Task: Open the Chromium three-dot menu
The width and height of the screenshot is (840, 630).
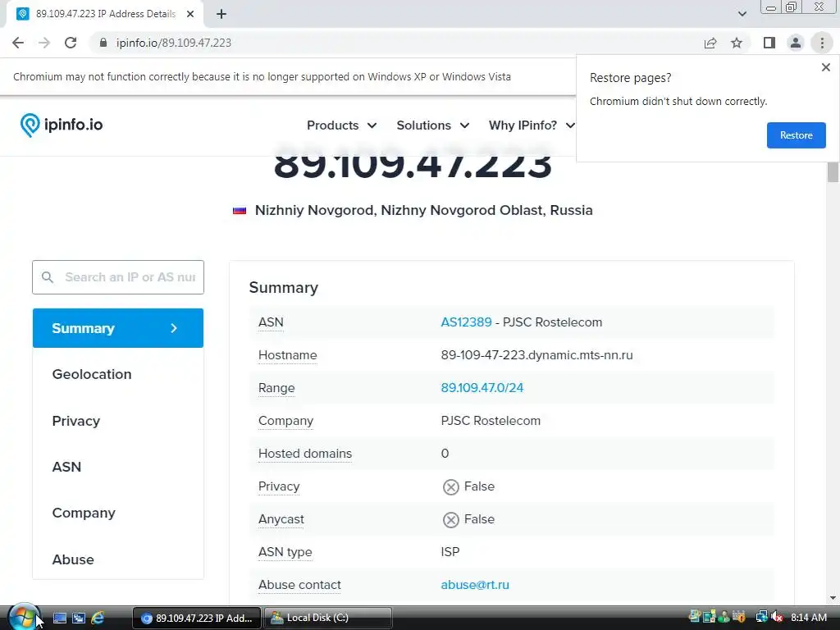Action: pyautogui.click(x=822, y=43)
